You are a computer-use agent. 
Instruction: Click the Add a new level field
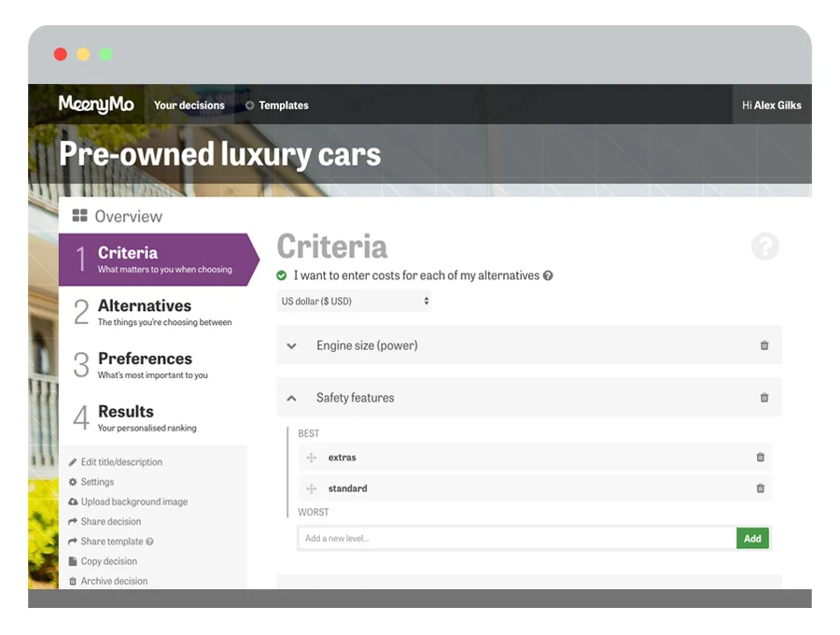click(517, 539)
